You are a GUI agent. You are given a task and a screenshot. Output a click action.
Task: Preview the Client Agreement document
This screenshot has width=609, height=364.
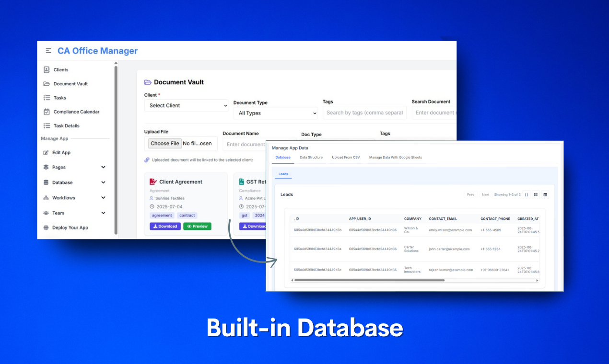click(197, 226)
